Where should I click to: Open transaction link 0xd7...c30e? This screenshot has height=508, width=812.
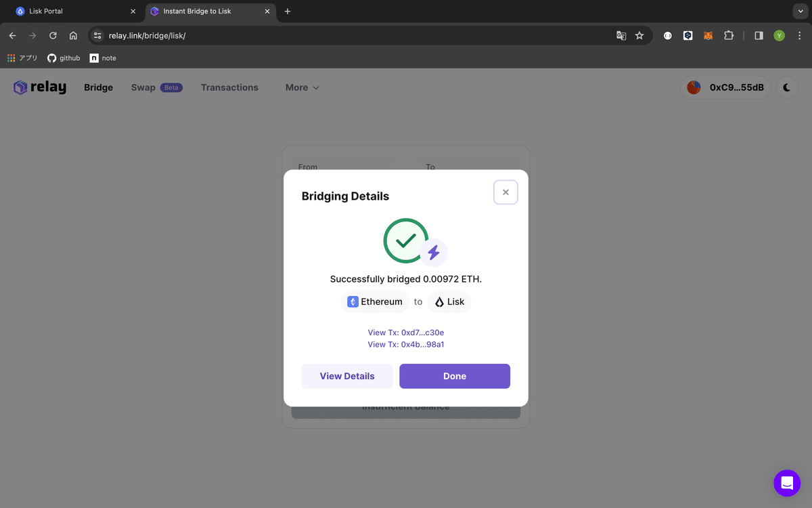[x=406, y=333]
